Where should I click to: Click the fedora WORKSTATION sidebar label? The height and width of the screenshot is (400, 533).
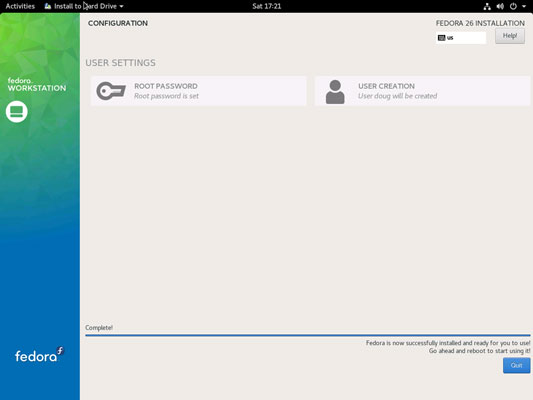37,85
